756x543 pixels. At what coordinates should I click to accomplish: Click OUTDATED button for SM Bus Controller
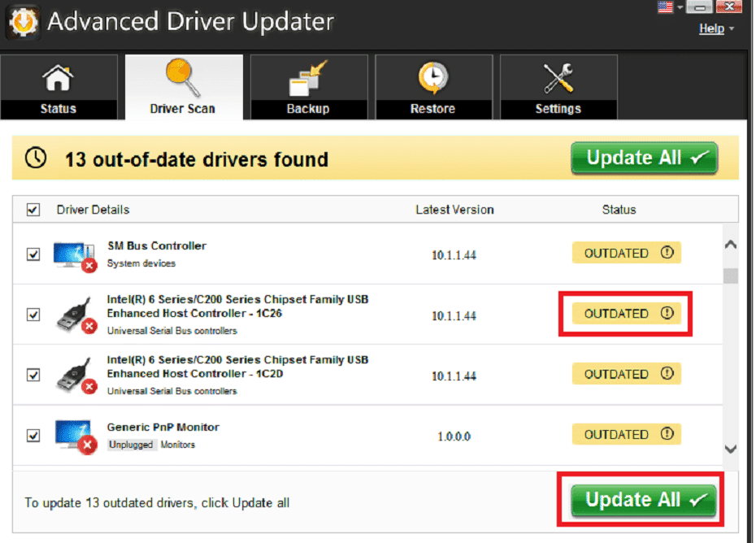626,253
